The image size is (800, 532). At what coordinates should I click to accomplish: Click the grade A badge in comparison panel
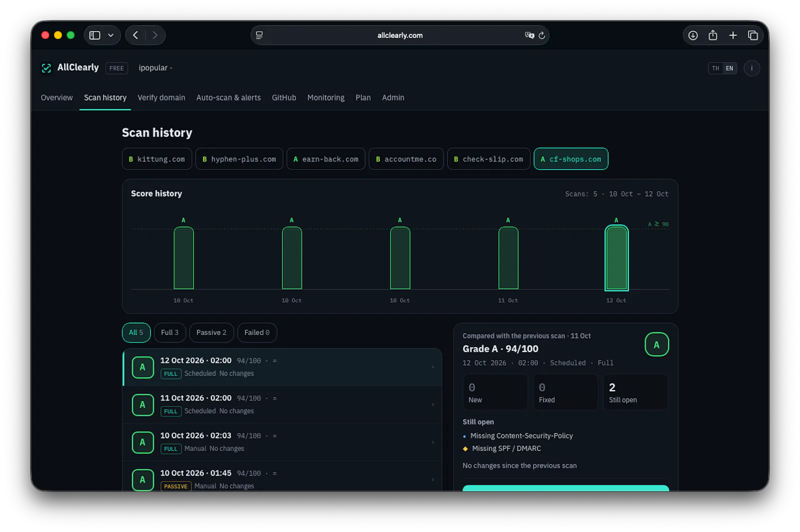(x=656, y=344)
